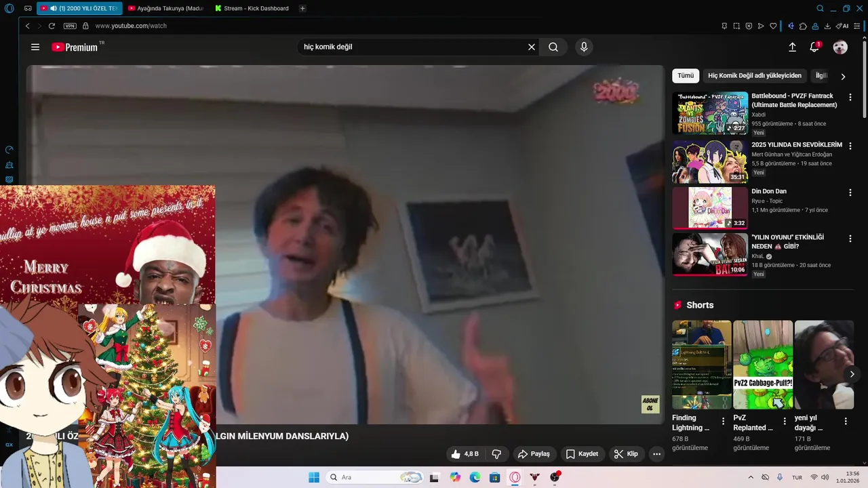Open Battlebound - PVZF Fantrack video thumbnail

point(710,113)
